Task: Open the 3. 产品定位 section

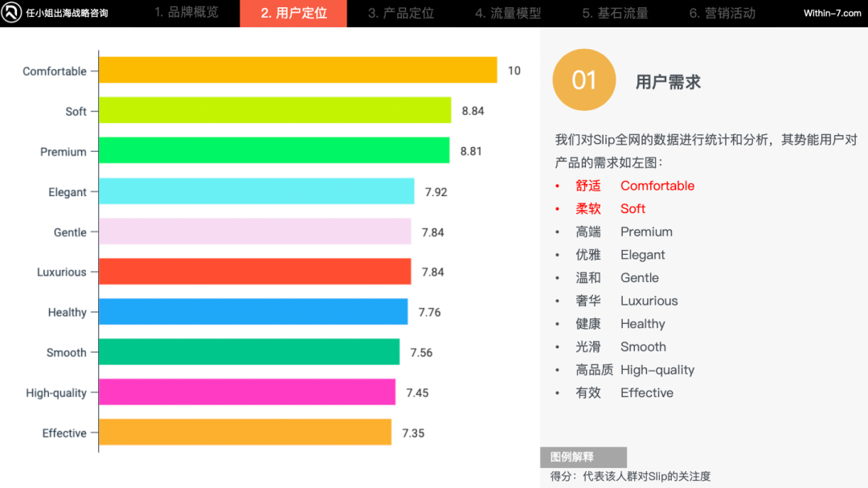Action: 400,13
